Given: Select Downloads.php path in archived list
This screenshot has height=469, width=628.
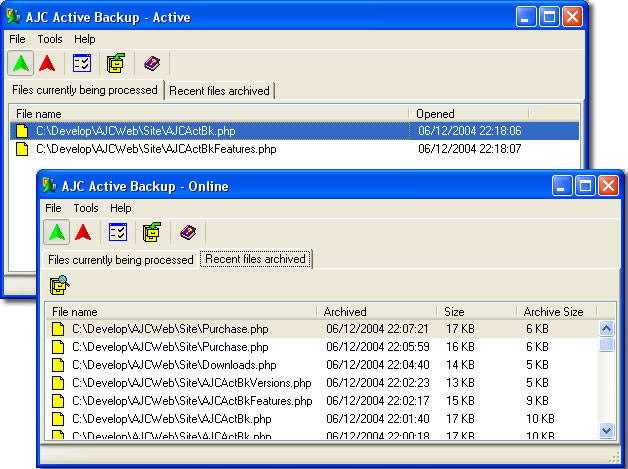Looking at the screenshot, I should click(x=174, y=365).
